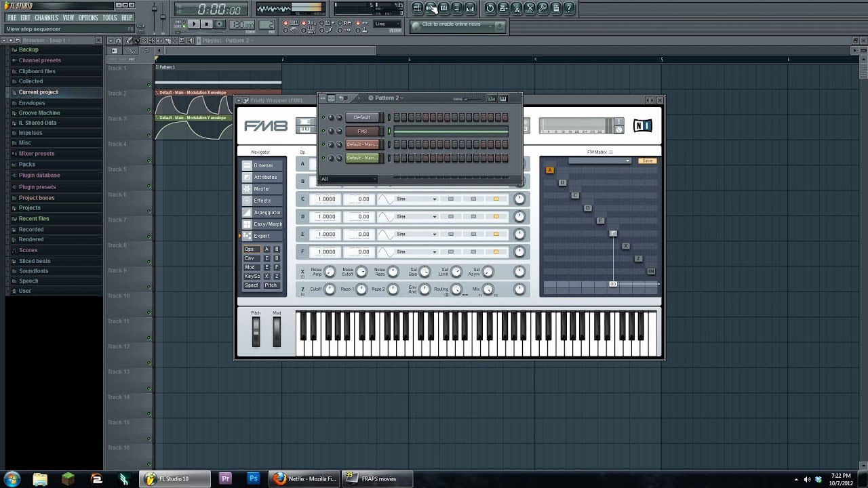Open the playlist view from top toolbar
Viewport: 868px width, 488px height.
pyautogui.click(x=417, y=8)
